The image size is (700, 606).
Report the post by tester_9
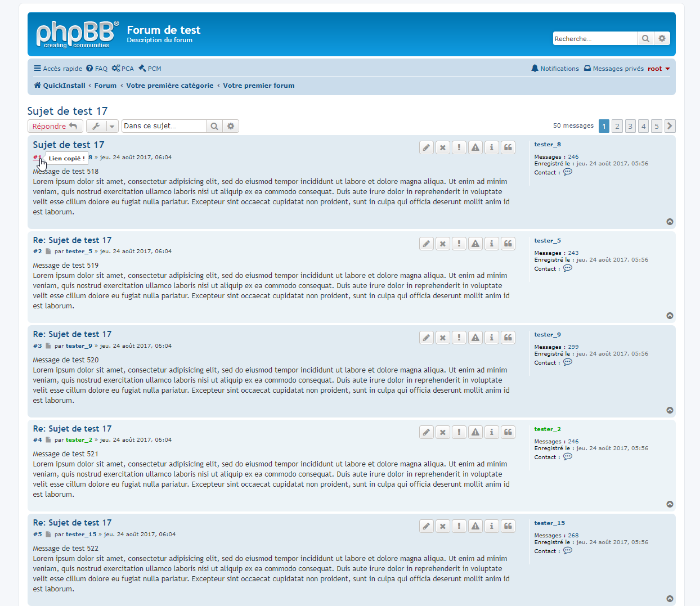(459, 338)
